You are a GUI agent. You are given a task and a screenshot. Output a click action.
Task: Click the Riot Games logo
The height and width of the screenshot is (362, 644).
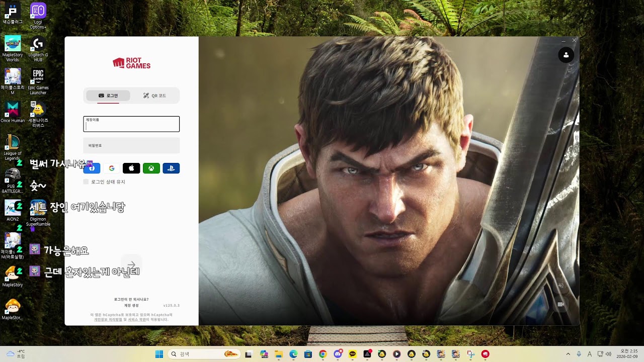131,63
